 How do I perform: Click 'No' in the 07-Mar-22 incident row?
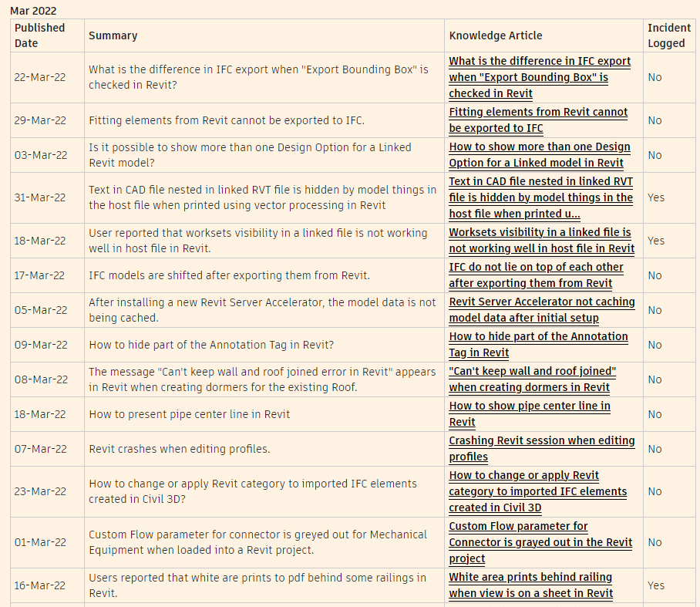coord(655,449)
